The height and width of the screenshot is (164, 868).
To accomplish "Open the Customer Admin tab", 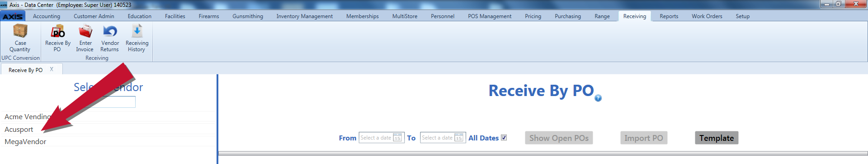I will click(x=94, y=16).
